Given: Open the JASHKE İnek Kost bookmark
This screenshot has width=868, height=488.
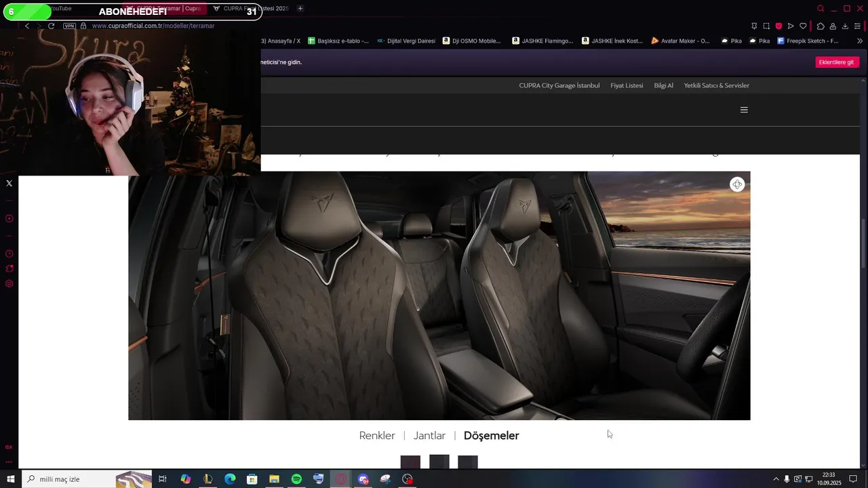Looking at the screenshot, I should 612,41.
